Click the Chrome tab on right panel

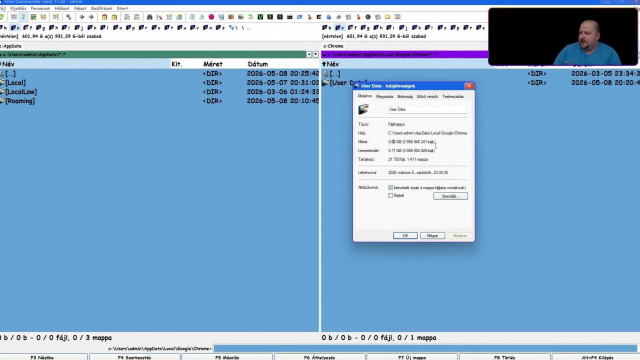[x=334, y=46]
